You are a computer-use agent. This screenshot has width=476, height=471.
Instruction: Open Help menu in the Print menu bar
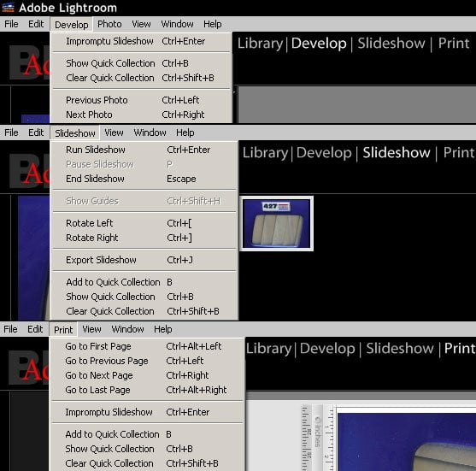(162, 329)
